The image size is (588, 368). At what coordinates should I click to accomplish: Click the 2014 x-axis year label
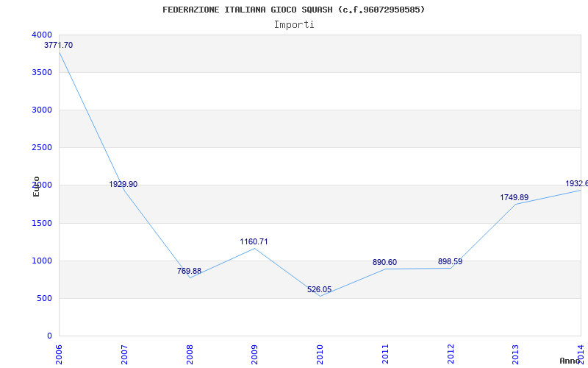click(x=581, y=354)
